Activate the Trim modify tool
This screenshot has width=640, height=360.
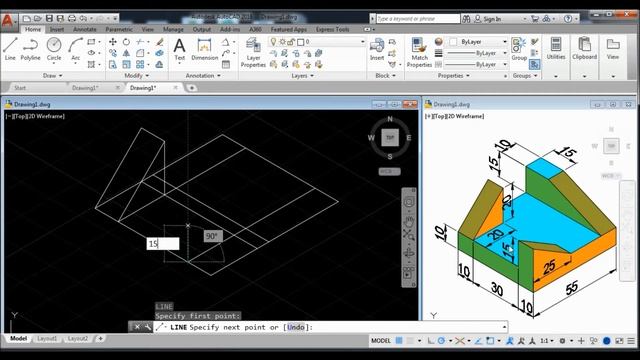click(140, 42)
